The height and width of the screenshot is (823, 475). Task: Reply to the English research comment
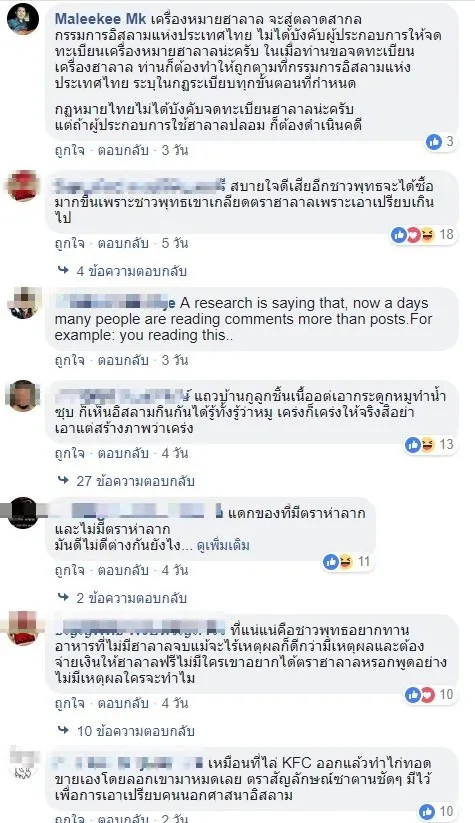(123, 361)
